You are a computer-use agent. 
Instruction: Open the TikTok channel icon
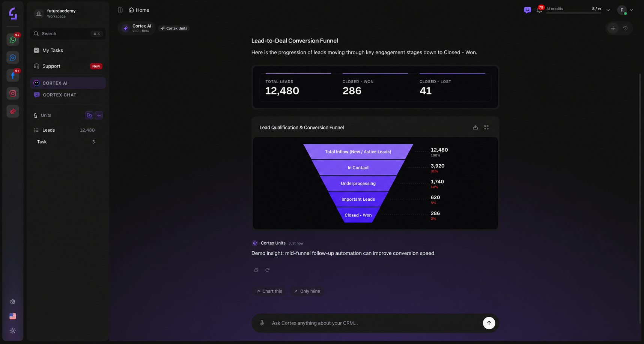13,111
